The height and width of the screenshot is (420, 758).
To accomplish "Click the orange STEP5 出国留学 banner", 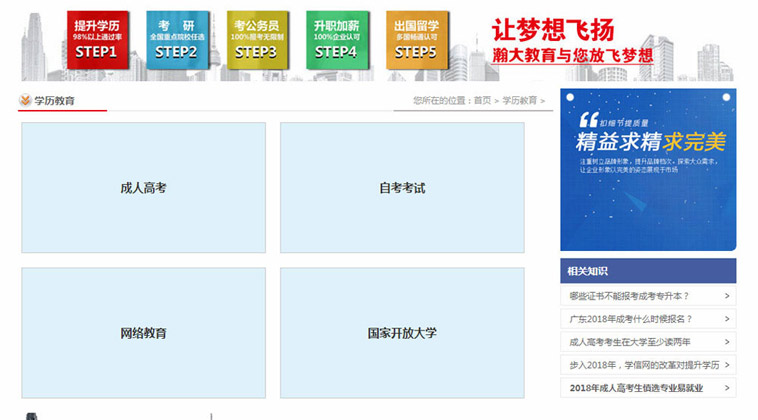I will pyautogui.click(x=415, y=40).
